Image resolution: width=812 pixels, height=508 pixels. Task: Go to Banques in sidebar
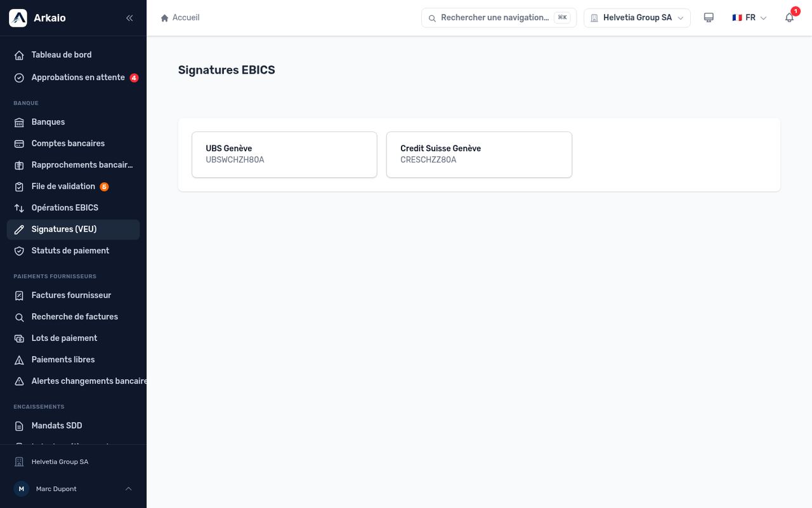pos(73,122)
